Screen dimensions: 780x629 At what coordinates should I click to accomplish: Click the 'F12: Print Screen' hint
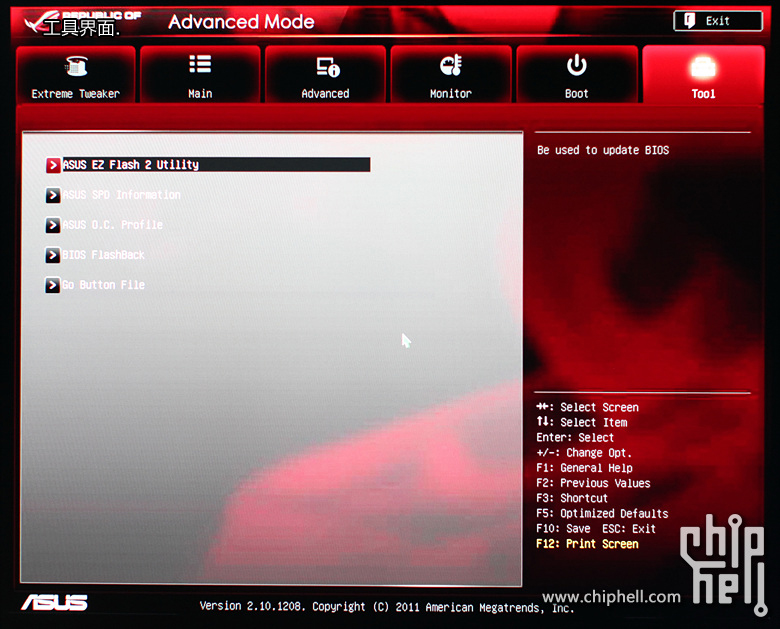pos(587,544)
